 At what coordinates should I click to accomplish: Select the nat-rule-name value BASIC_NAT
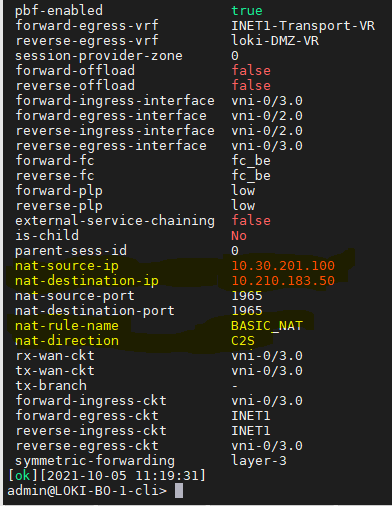tap(267, 326)
